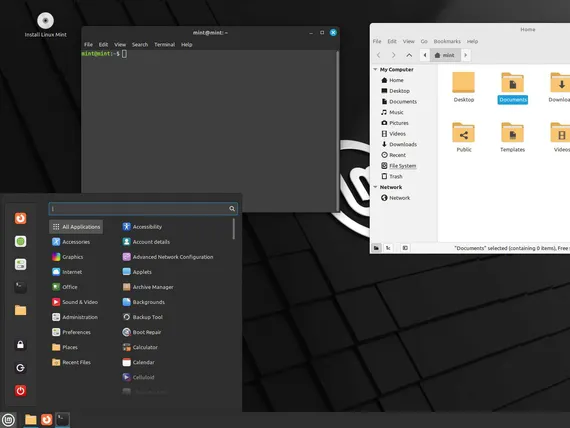This screenshot has height=428, width=570.
Task: Click the application menu search field
Action: 143,208
